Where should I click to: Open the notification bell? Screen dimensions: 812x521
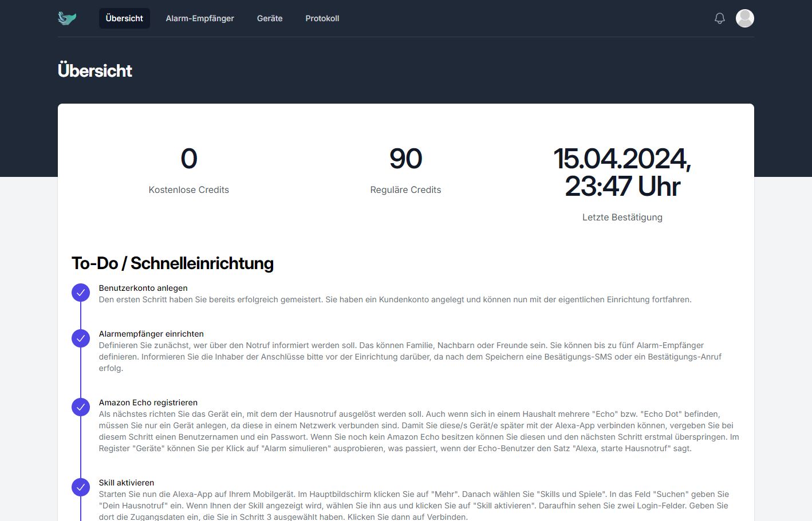(x=720, y=18)
